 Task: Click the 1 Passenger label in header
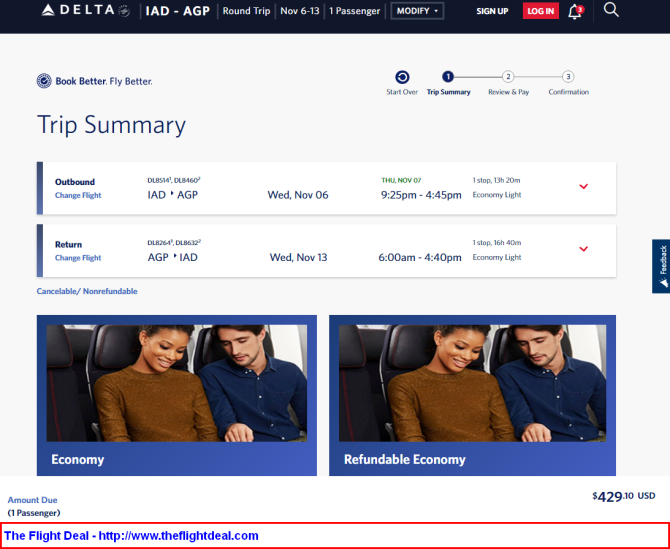tap(354, 11)
